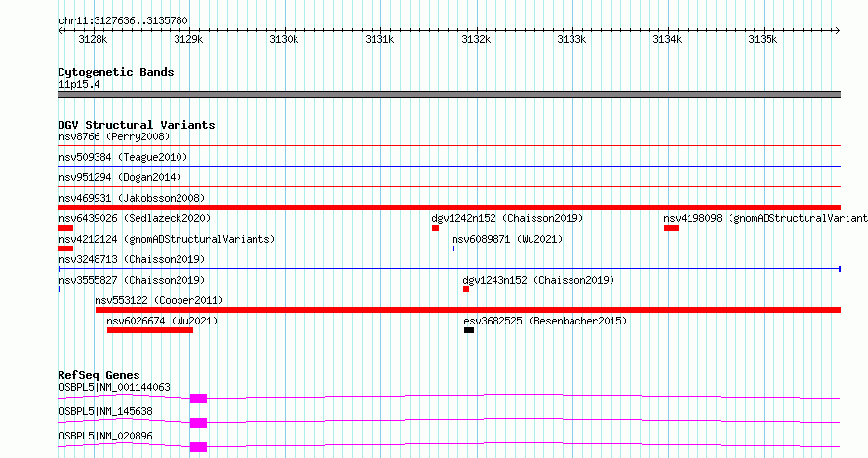
Task: Click nsv3555827 (Chaisson2019) label
Action: pos(132,280)
